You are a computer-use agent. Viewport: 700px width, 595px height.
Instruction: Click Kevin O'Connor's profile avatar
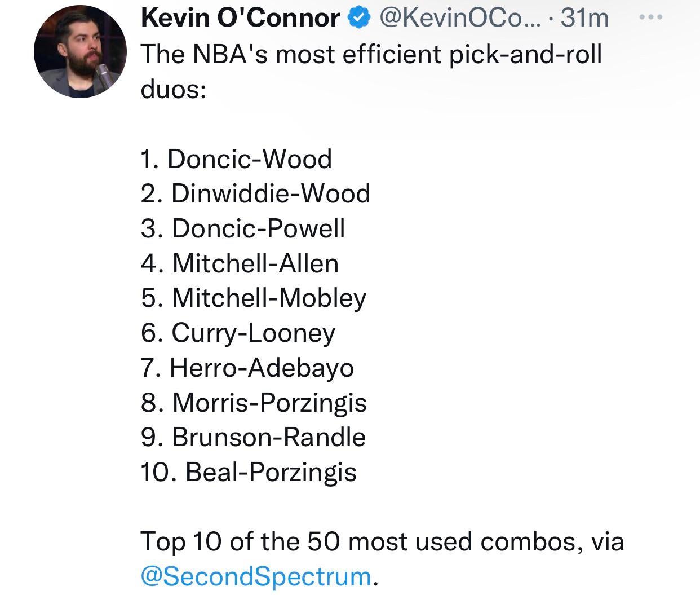(x=79, y=51)
